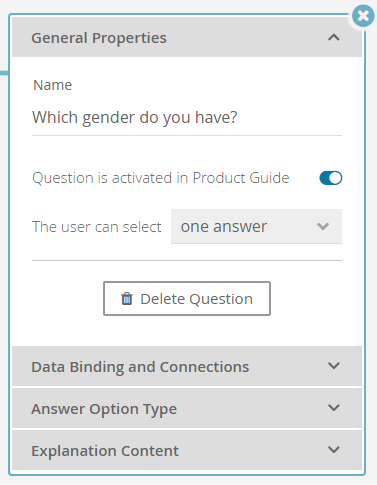Open the Data Binding and Connections section
This screenshot has height=485, width=377.
click(x=187, y=366)
